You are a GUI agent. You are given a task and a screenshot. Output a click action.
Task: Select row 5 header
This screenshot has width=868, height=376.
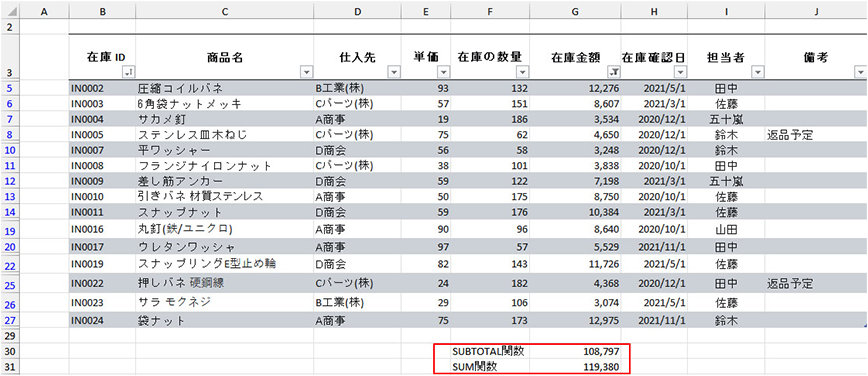point(10,88)
